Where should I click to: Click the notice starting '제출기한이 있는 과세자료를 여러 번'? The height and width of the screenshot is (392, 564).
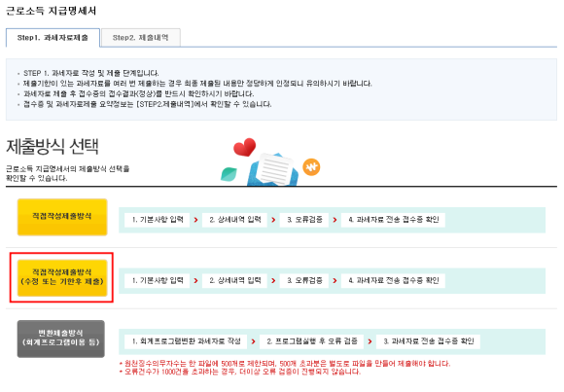point(197,84)
